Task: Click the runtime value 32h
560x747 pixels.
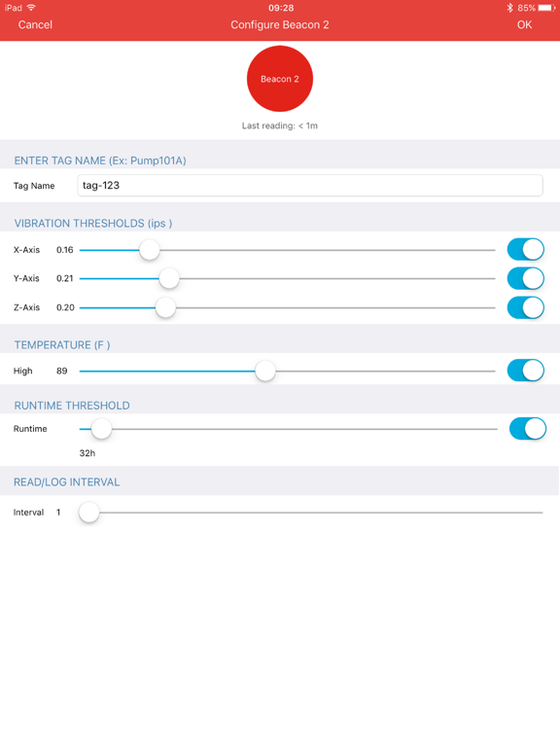Action: [87, 453]
